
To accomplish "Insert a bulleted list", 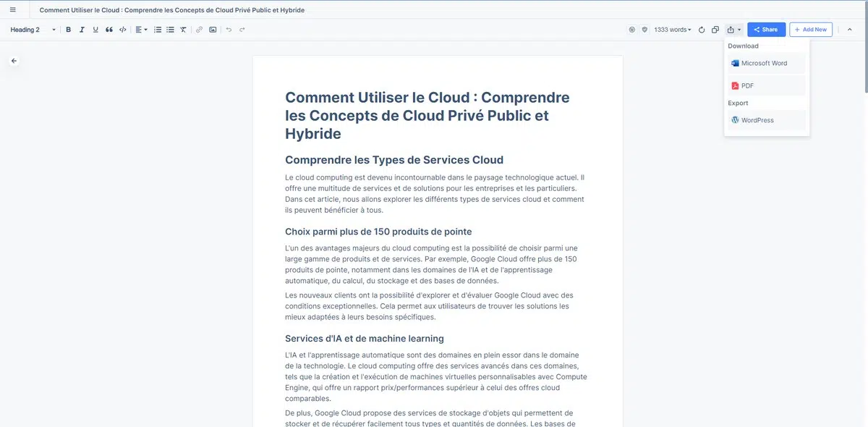I will pyautogui.click(x=170, y=30).
